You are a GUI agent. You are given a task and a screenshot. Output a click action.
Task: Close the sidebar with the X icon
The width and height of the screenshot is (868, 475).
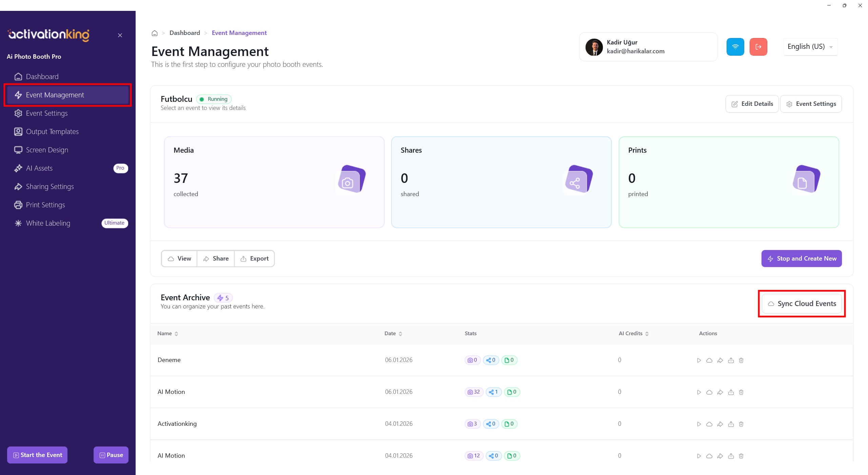(120, 35)
